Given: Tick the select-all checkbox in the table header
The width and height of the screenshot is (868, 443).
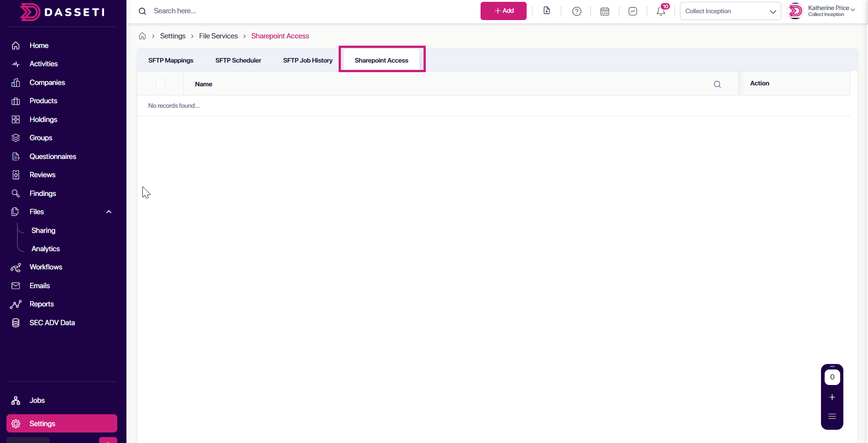Looking at the screenshot, I should (160, 84).
